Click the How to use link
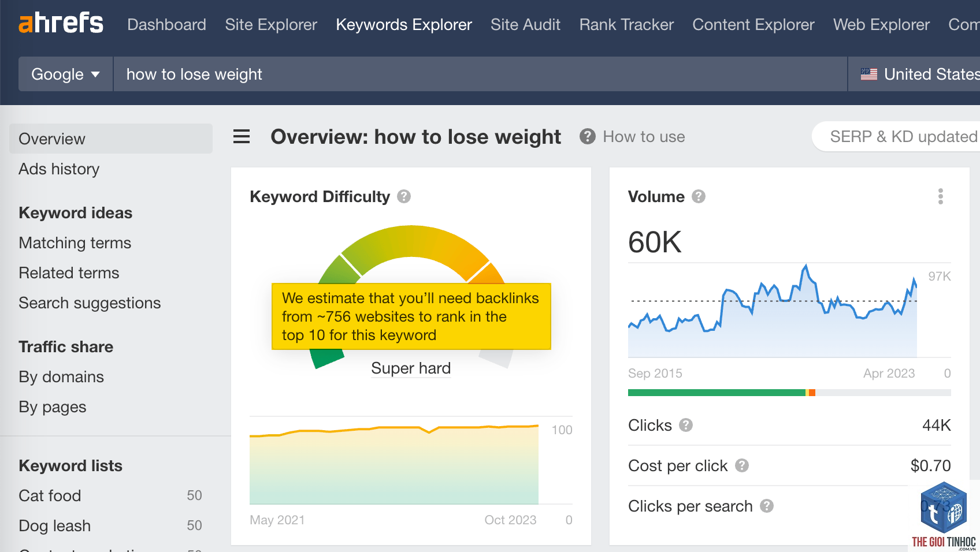Viewport: 980px width, 552px height. click(x=644, y=137)
